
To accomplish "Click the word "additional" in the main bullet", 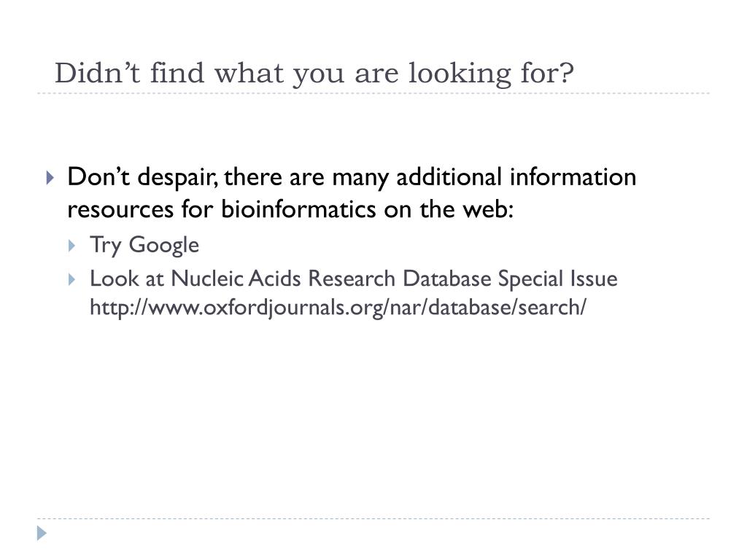I will coord(449,176).
